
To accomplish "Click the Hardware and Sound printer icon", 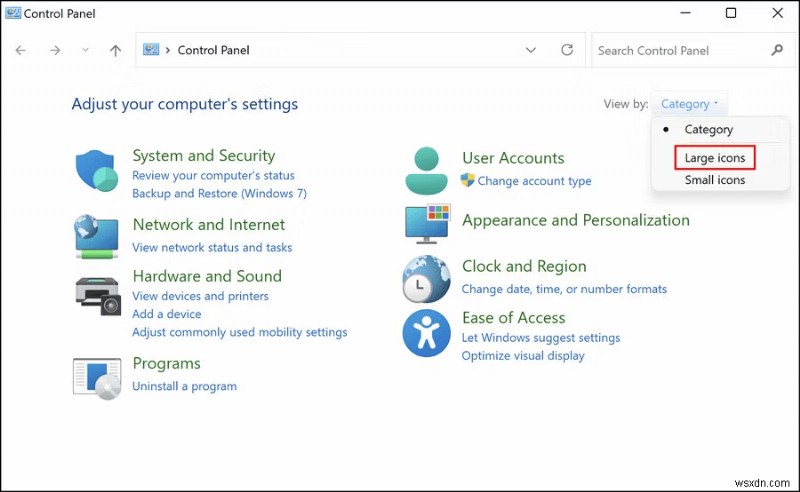I will [97, 292].
